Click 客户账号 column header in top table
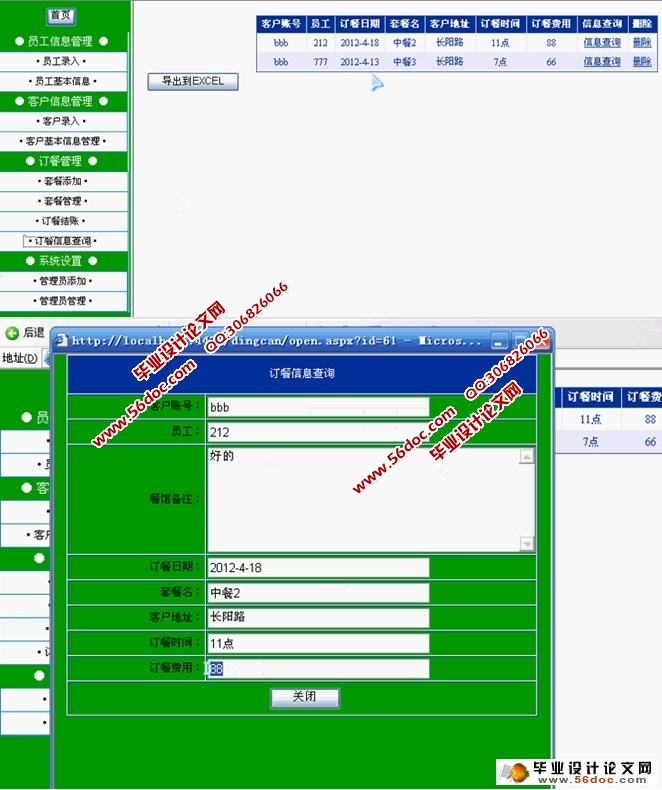The width and height of the screenshot is (662, 790). click(x=281, y=24)
